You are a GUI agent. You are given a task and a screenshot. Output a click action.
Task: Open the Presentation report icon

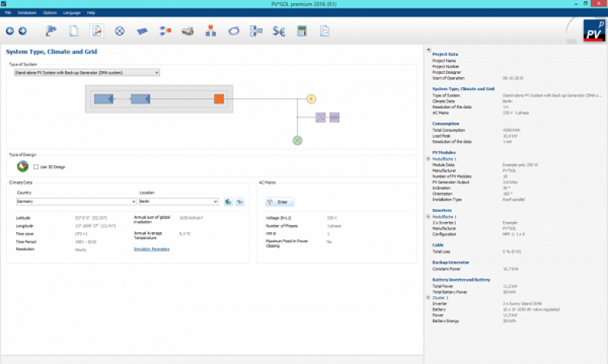click(x=325, y=31)
